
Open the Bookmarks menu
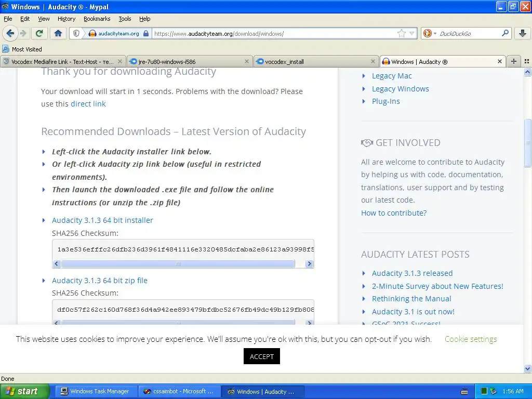pos(97,19)
